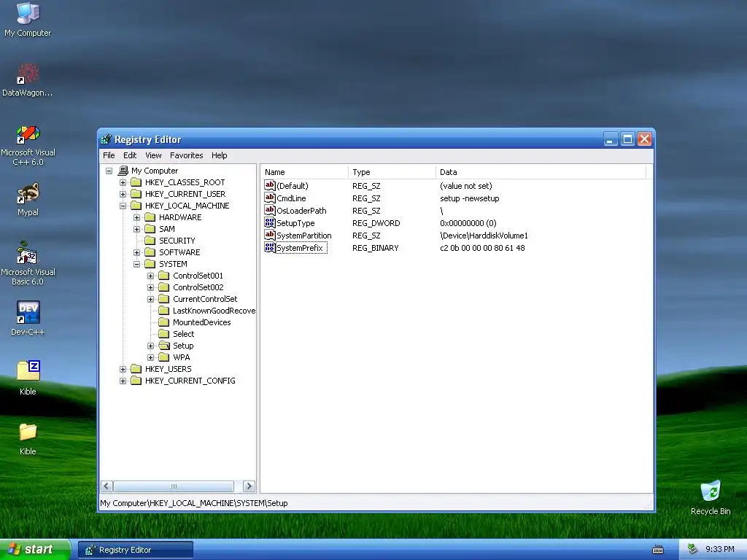747x560 pixels.
Task: Select OsLoaderPath string value icon
Action: 270,210
